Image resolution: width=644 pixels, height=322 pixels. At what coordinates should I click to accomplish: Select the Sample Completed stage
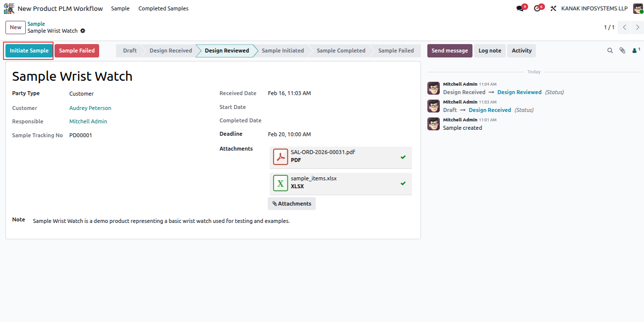pyautogui.click(x=341, y=51)
